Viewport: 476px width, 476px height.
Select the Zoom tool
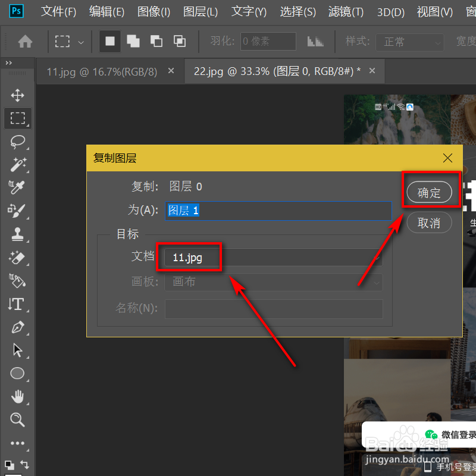[17, 419]
